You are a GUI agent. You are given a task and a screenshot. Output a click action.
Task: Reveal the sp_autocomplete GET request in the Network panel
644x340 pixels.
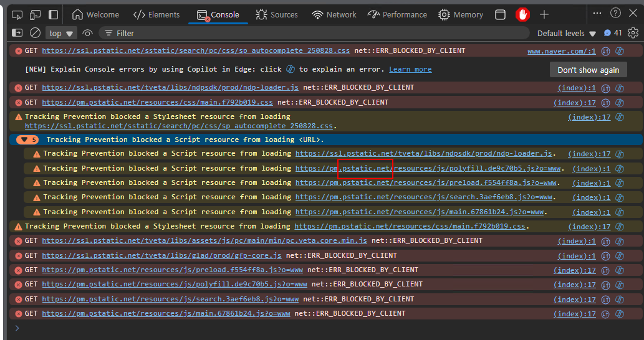pos(605,51)
